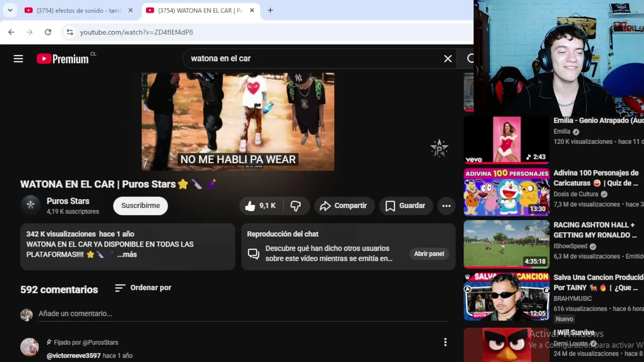Click the '592 comentarios' count
The width and height of the screenshot is (644, 362).
click(x=59, y=290)
